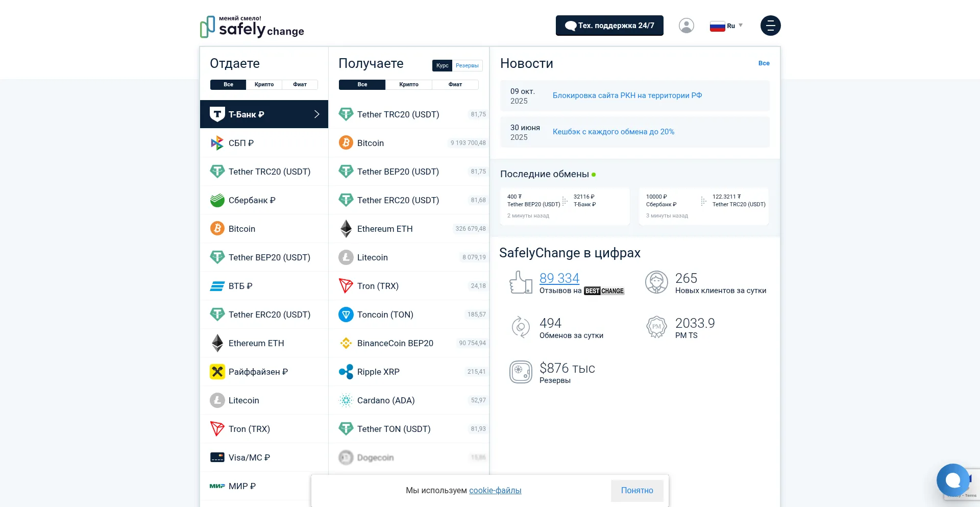Open the 89 334 reviews count link
Image resolution: width=980 pixels, height=507 pixels.
[x=559, y=278]
